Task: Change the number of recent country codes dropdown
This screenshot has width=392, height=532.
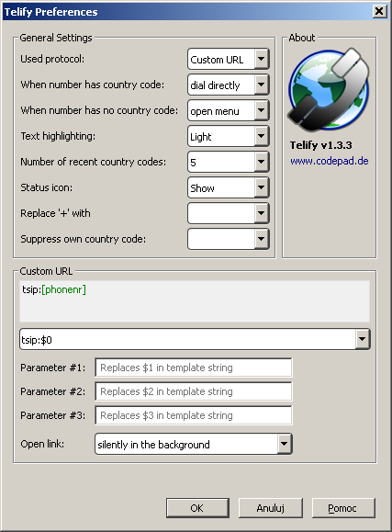Action: click(229, 163)
